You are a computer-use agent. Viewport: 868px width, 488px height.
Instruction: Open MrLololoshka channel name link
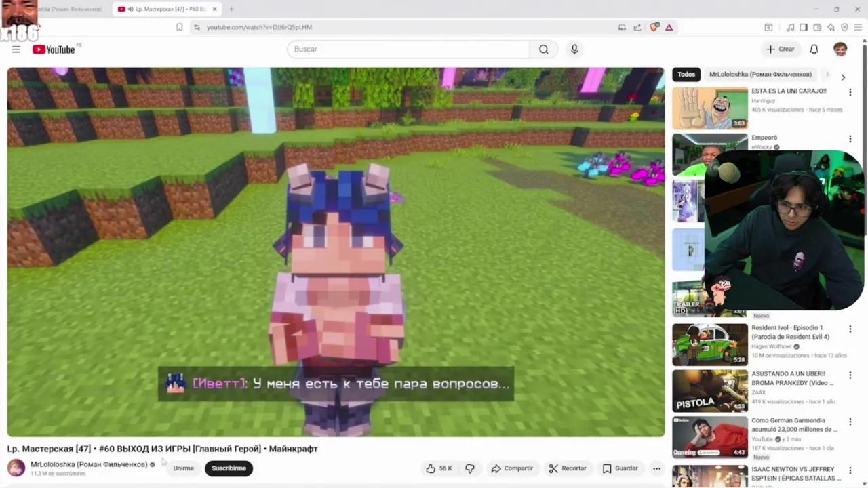(x=89, y=464)
